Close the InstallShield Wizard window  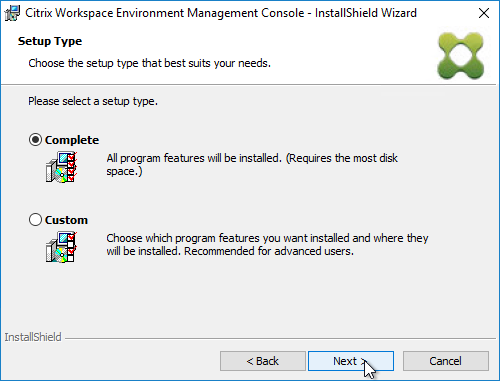(x=484, y=13)
